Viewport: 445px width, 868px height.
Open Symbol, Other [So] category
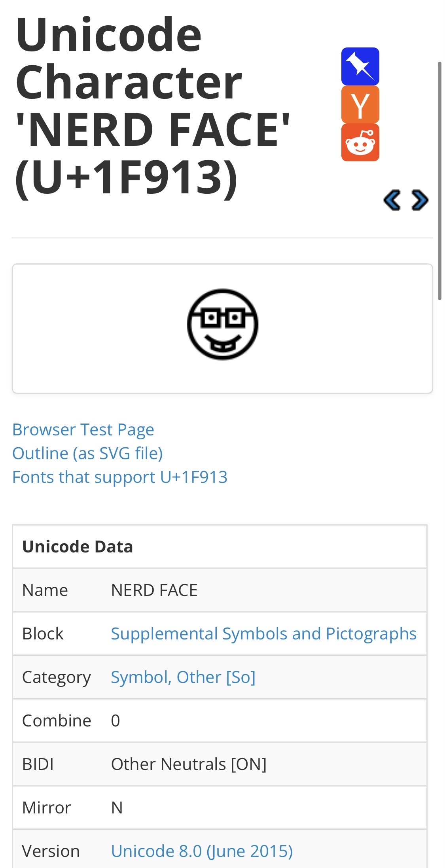coord(183,677)
